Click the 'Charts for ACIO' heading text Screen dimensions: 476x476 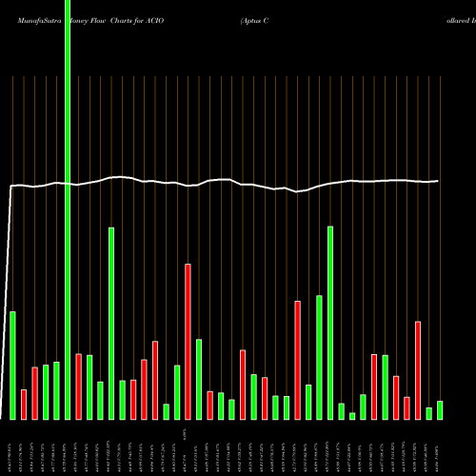pyautogui.click(x=137, y=21)
